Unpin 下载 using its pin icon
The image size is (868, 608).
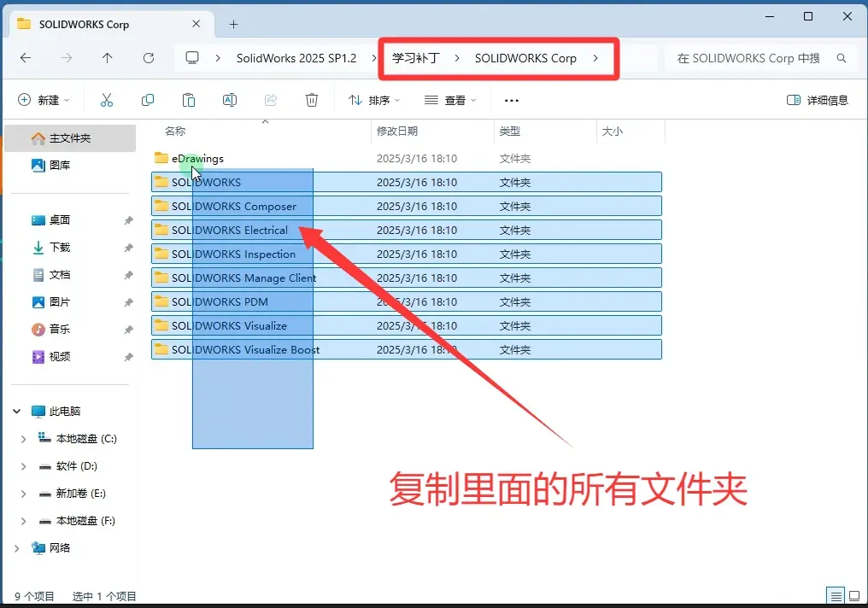tap(128, 248)
